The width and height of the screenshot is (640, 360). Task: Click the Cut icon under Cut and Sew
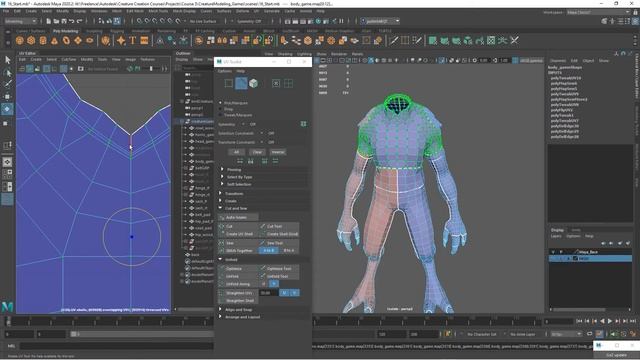tap(222, 226)
